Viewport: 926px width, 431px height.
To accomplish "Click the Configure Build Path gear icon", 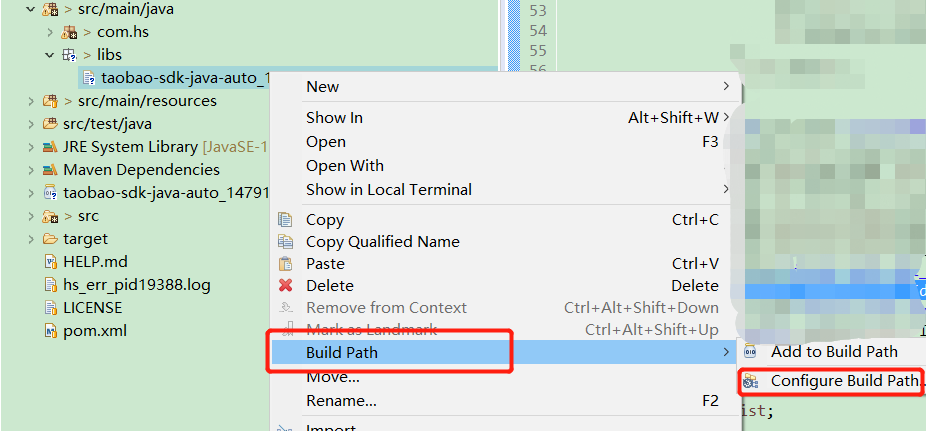I will [751, 381].
